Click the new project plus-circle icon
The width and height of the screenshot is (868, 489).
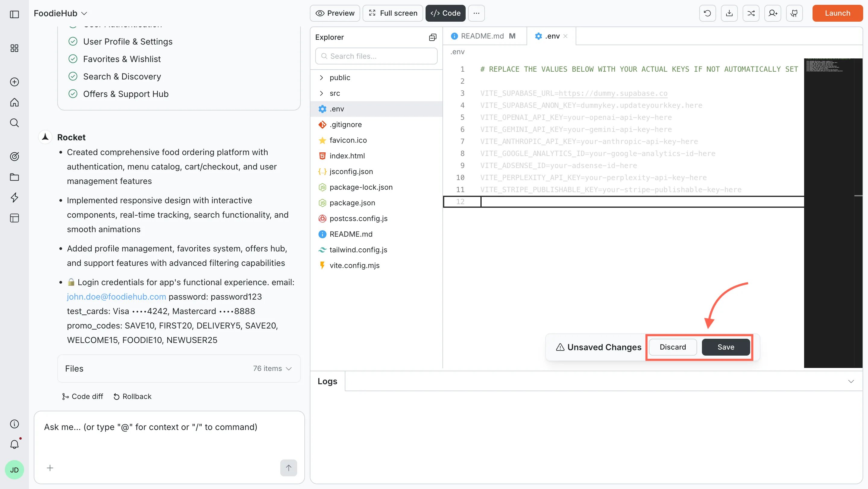tap(14, 82)
